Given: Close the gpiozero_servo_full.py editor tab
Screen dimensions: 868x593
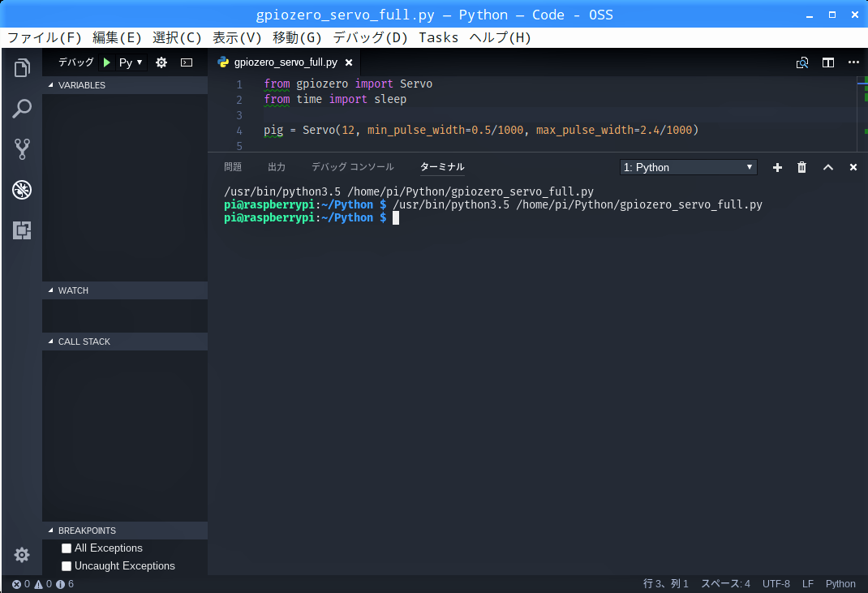Looking at the screenshot, I should point(349,62).
